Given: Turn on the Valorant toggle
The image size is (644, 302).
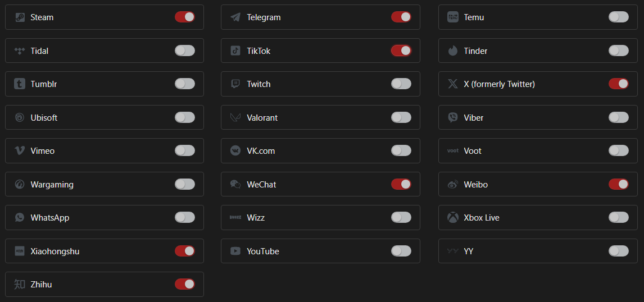Looking at the screenshot, I should point(401,117).
